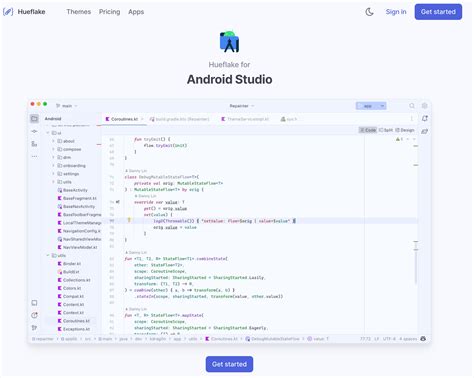Open the Android view dropdown in project panel
Image resolution: width=474 pixels, height=378 pixels.
[53, 119]
